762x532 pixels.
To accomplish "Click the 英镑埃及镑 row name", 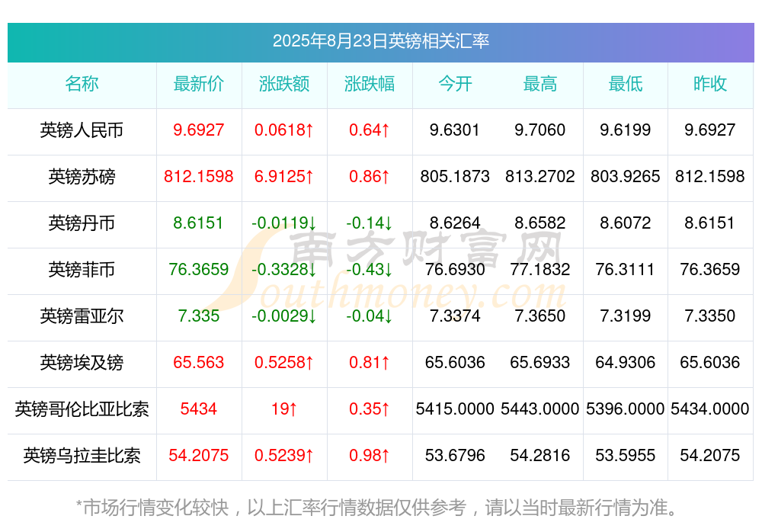I will tap(82, 363).
